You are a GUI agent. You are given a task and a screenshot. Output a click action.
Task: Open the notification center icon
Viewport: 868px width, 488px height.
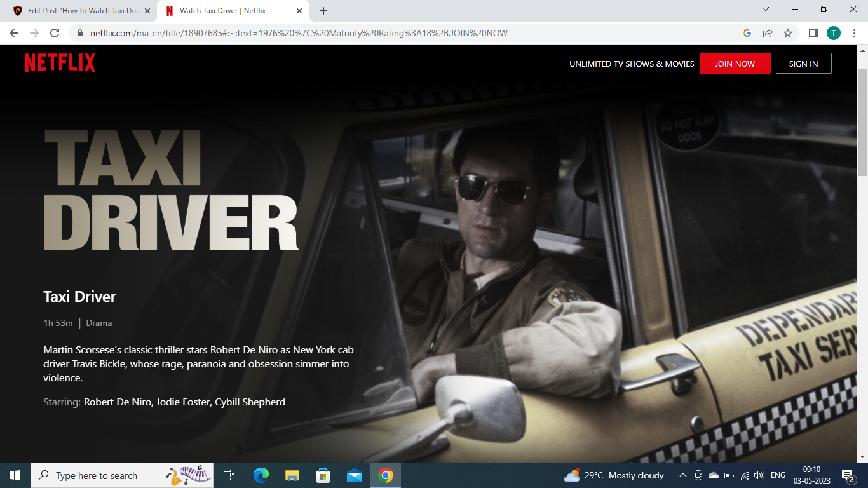[849, 475]
